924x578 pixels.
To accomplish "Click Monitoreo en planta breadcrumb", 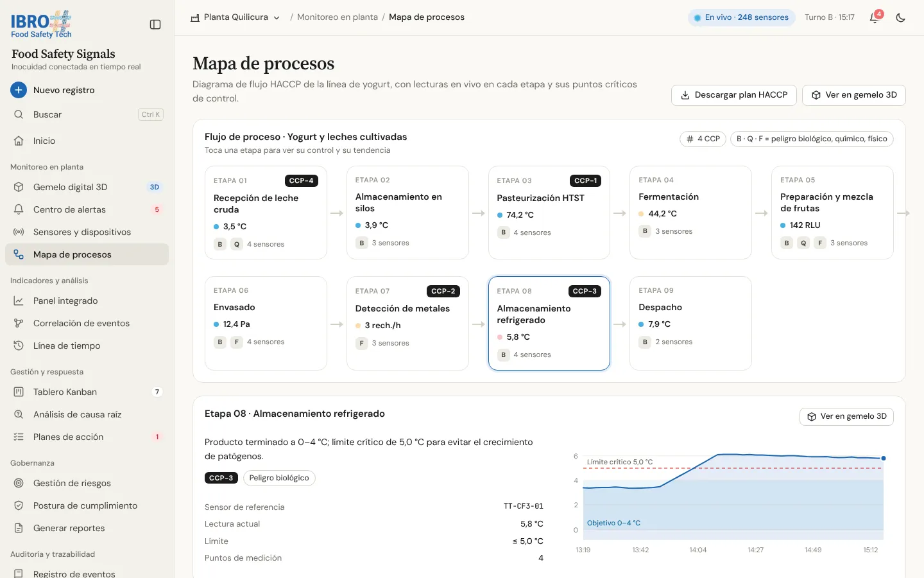I will point(338,17).
